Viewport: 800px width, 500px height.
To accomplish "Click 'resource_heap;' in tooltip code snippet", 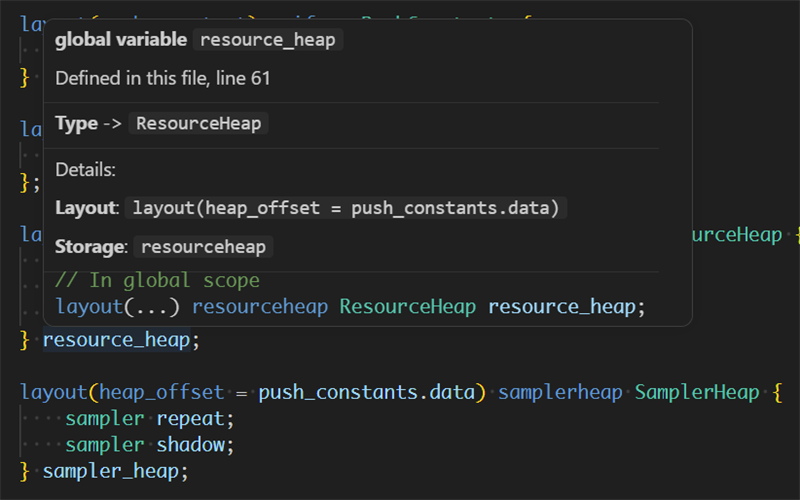I will (x=566, y=307).
